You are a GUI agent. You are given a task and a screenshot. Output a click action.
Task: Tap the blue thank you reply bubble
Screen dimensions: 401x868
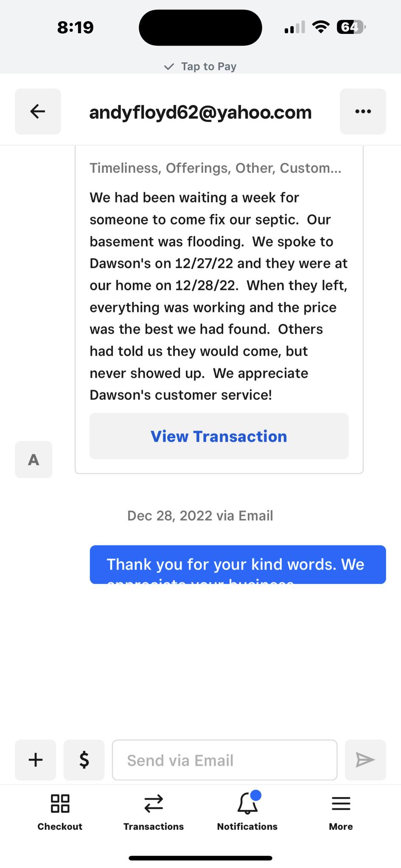pos(238,565)
